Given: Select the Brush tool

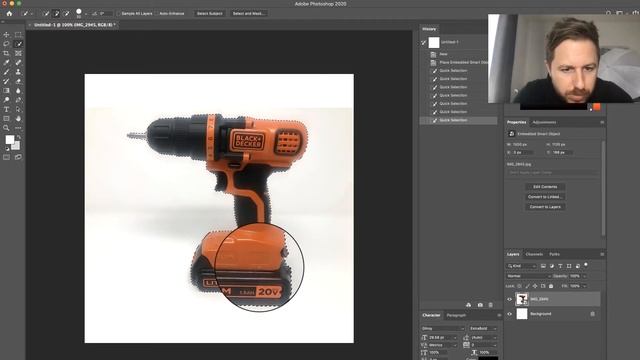Looking at the screenshot, I should [7, 72].
